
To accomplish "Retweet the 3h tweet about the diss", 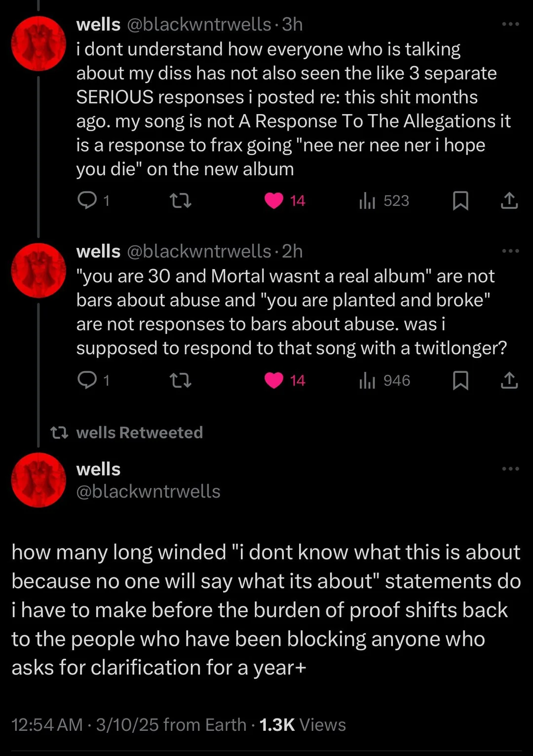I will pyautogui.click(x=180, y=200).
